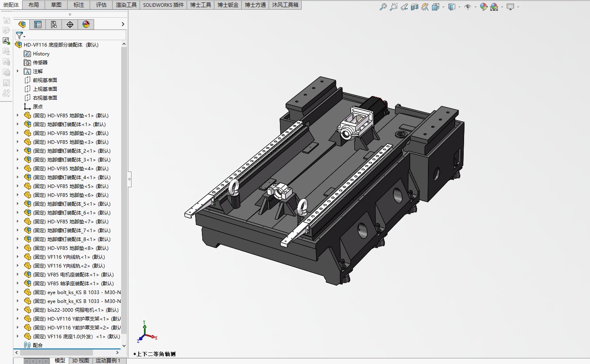The width and height of the screenshot is (590, 364).
Task: Click the Apply Scene icon
Action: tap(494, 7)
